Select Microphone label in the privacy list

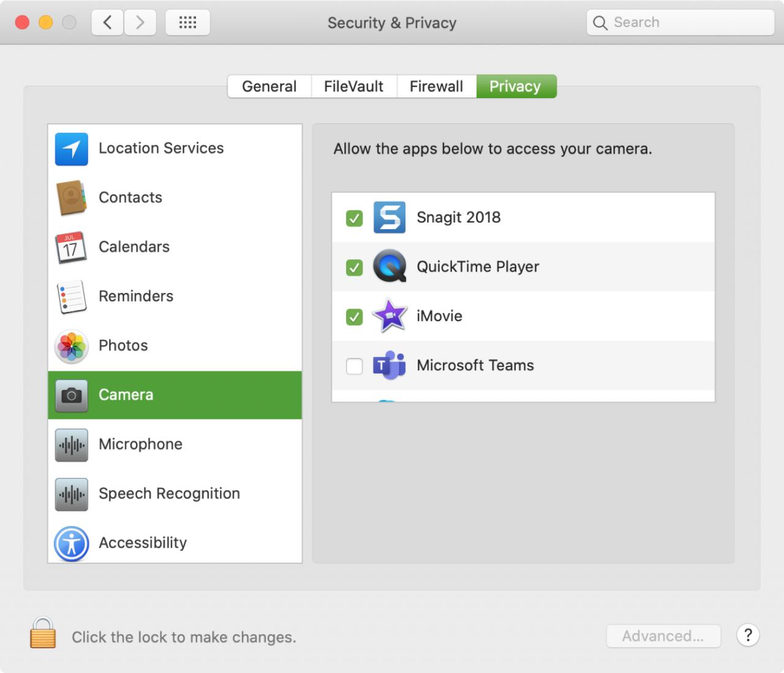pos(140,444)
